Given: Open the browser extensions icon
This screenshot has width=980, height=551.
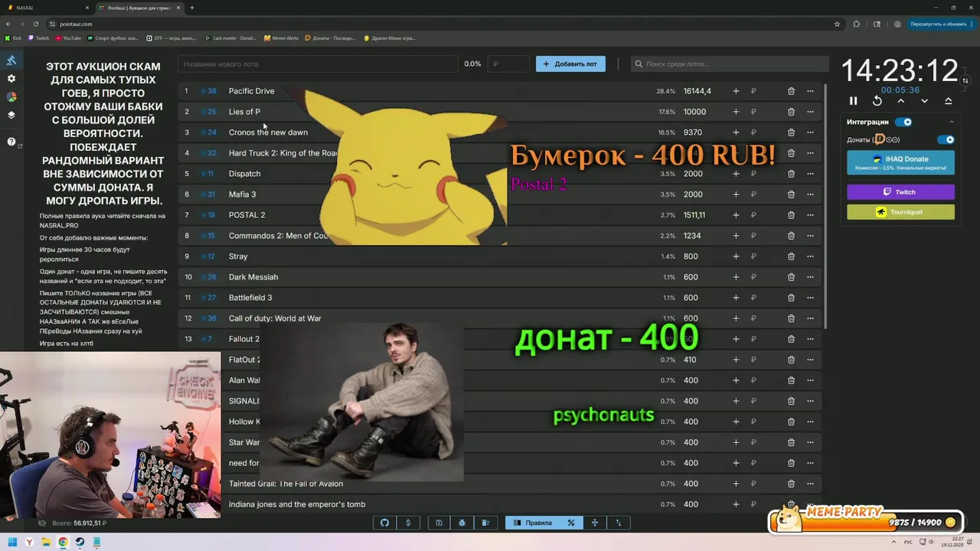Looking at the screenshot, I should click(x=857, y=24).
